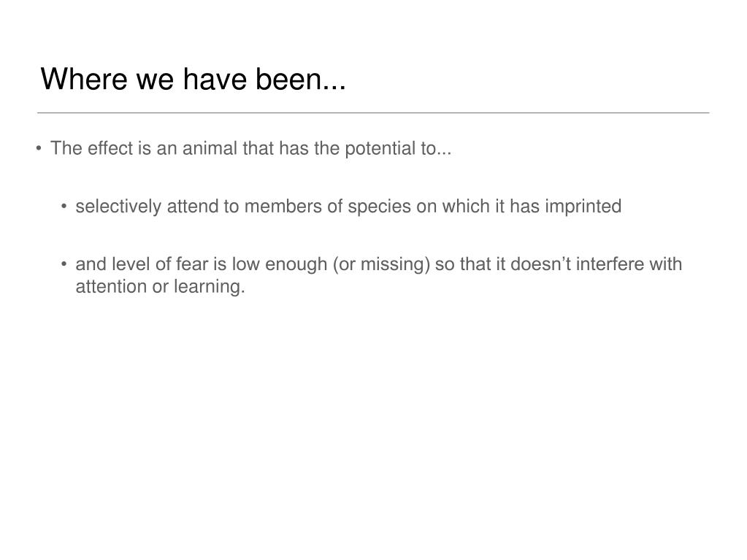Click the word 'potential' in the first bullet
747x560 pixels.
coord(380,148)
